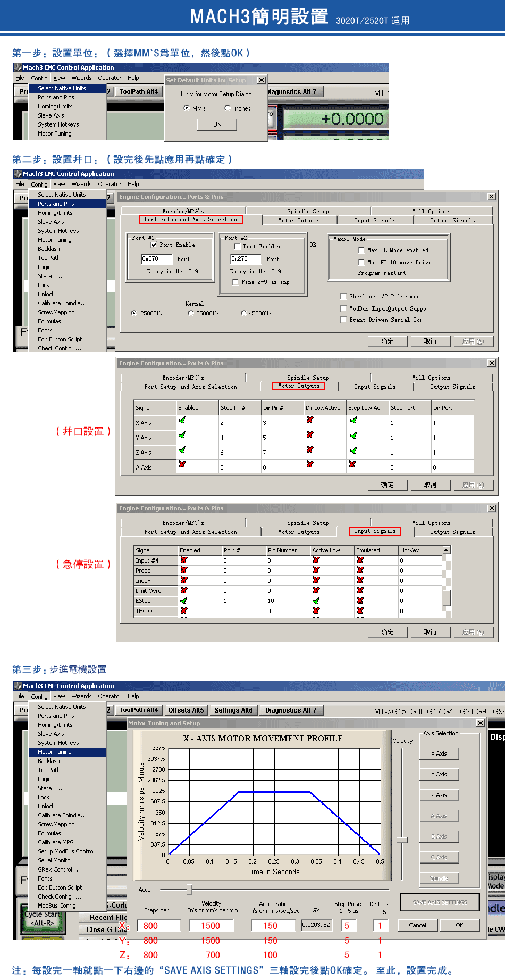Toggle Y Axis Dir LowActive red X mark
Viewport: 505px width, 980px height.
(x=310, y=435)
